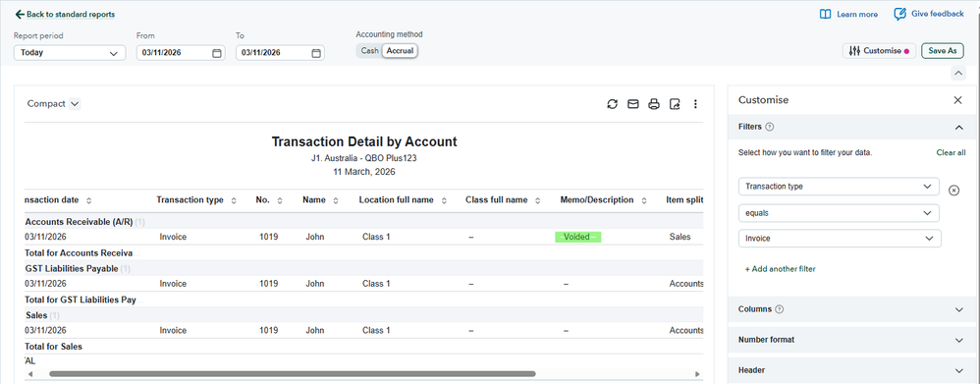Click the Total for GST Liabilities row
This screenshot has width=980, height=384.
pyautogui.click(x=363, y=300)
